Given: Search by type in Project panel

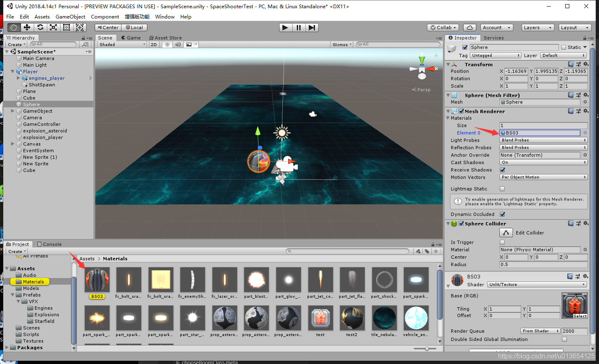Looking at the screenshot, I should click(418, 251).
